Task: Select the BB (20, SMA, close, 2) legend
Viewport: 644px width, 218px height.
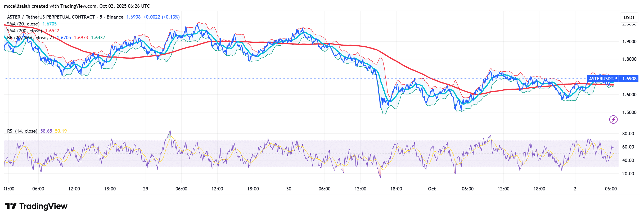Action: [x=30, y=38]
